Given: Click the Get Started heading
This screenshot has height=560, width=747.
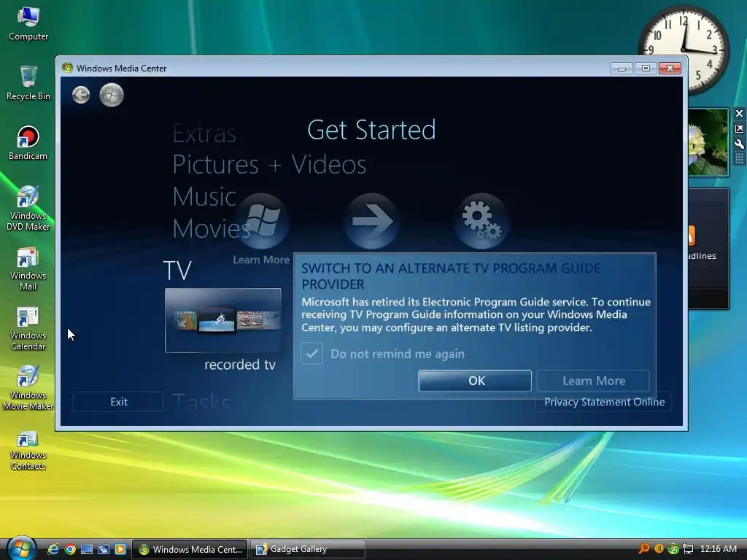Looking at the screenshot, I should coord(371,130).
